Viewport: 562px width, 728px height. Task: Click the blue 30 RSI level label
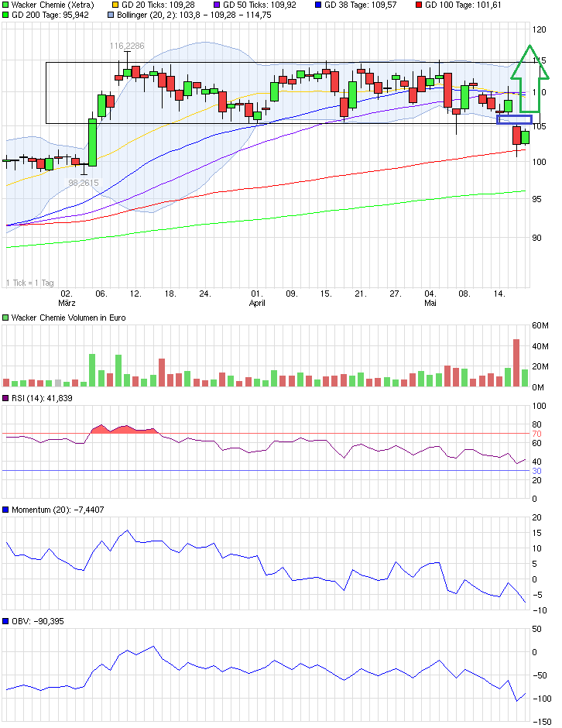coord(536,471)
